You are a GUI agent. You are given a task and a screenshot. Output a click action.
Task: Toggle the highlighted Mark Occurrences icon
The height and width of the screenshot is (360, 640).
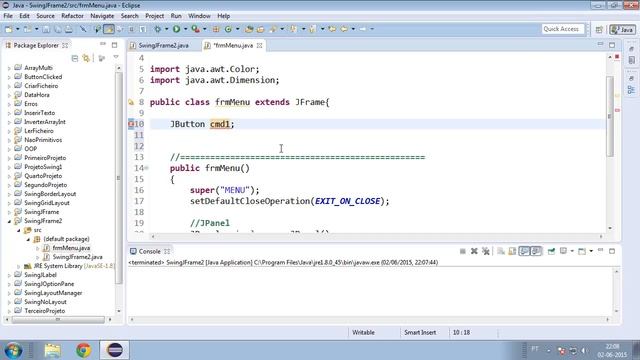[109, 29]
